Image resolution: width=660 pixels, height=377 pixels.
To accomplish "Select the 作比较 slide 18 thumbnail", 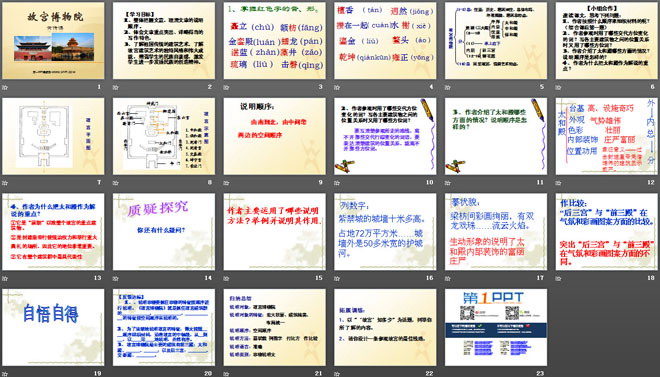I will tap(607, 232).
